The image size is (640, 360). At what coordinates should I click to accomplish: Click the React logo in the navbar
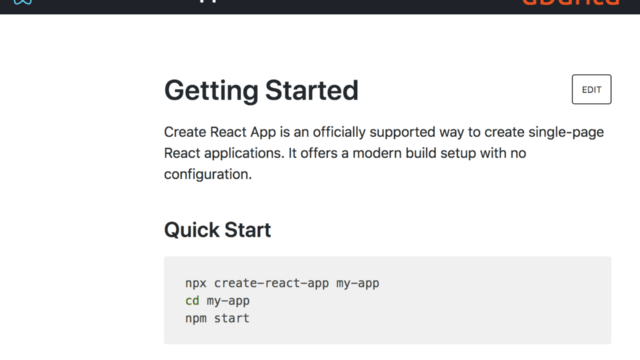click(22, 2)
